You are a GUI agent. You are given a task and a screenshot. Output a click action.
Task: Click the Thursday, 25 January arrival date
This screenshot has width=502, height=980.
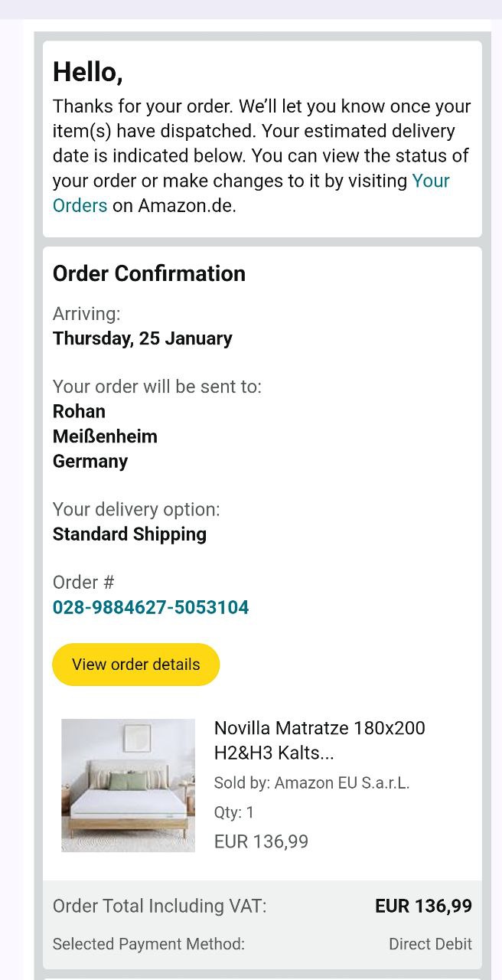pos(142,338)
